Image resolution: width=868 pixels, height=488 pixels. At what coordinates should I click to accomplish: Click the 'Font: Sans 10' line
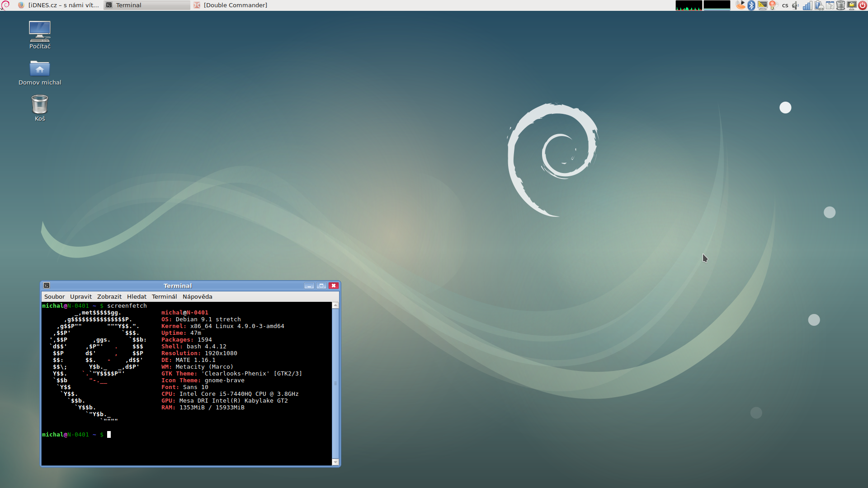[x=185, y=387]
